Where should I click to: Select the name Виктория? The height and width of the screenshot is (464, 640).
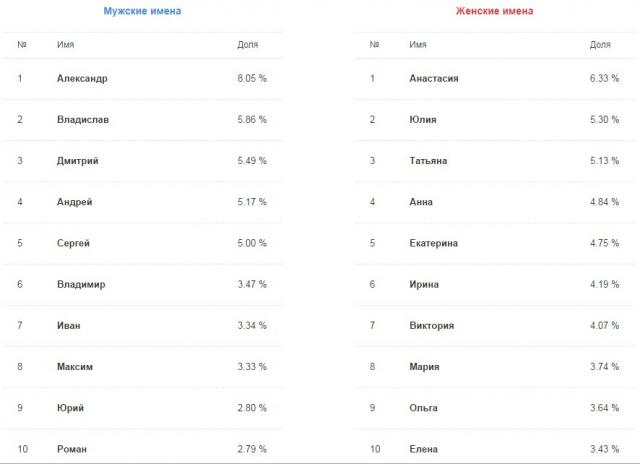[432, 325]
